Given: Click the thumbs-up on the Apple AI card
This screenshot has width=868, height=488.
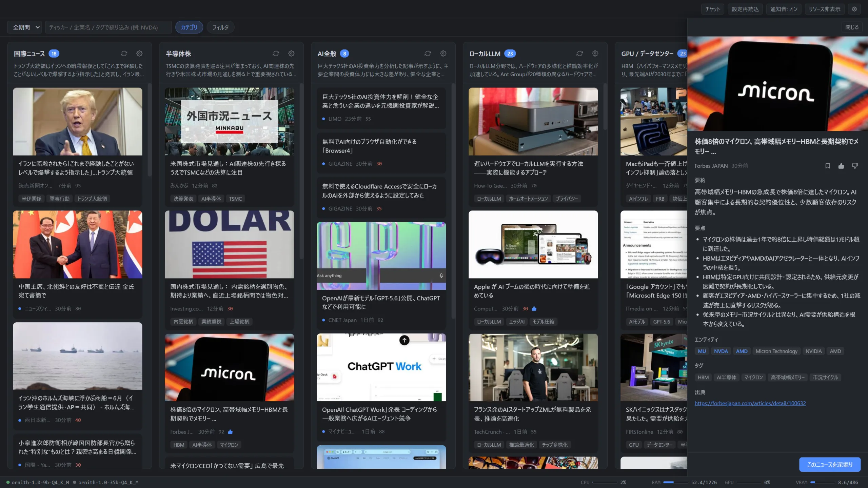Looking at the screenshot, I should (x=534, y=309).
